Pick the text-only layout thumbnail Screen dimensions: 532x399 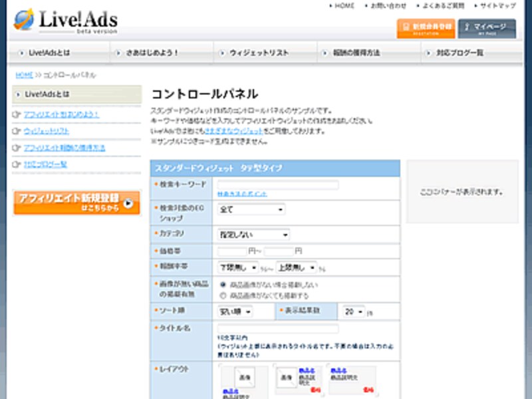pyautogui.click(x=352, y=380)
